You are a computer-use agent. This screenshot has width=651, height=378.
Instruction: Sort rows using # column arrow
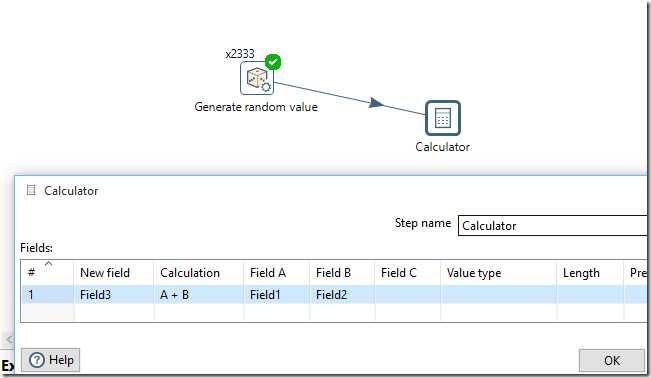pos(49,264)
